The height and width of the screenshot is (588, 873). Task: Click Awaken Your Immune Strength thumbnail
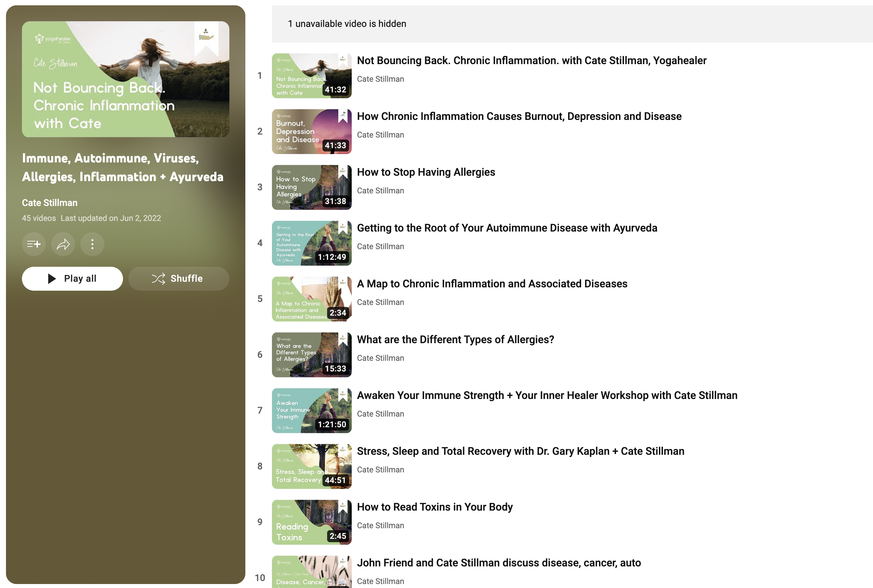tap(312, 410)
